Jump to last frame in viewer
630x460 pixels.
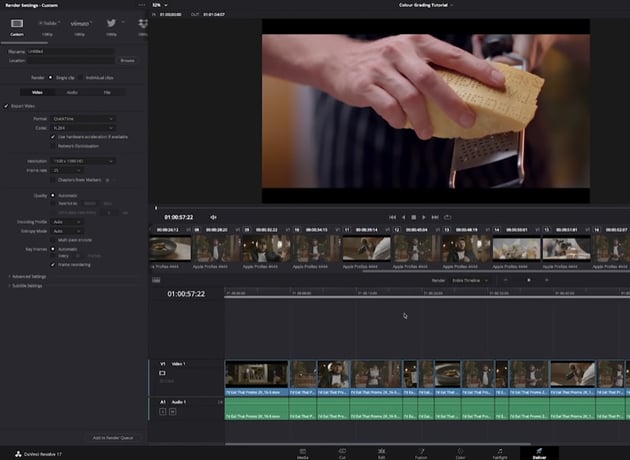tap(435, 217)
